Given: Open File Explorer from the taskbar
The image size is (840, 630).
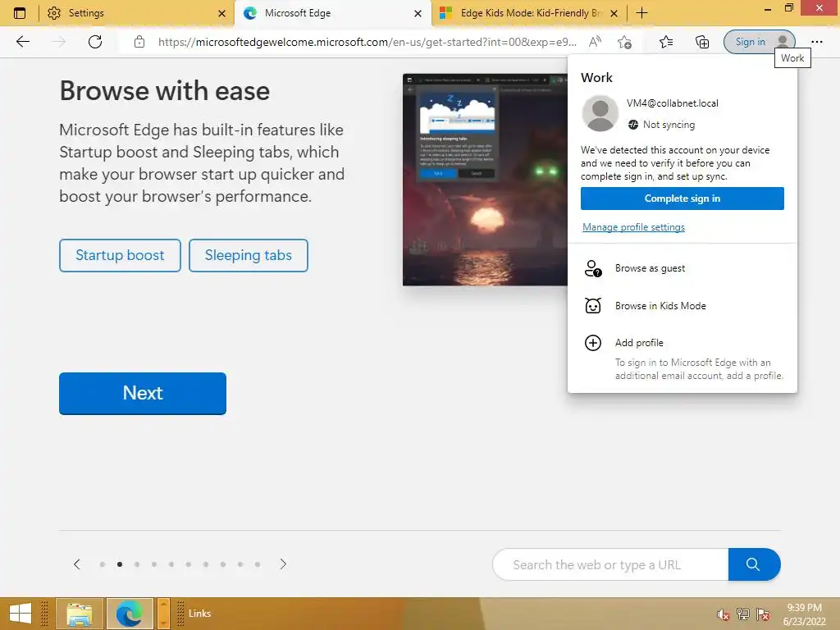Looking at the screenshot, I should (x=80, y=614).
